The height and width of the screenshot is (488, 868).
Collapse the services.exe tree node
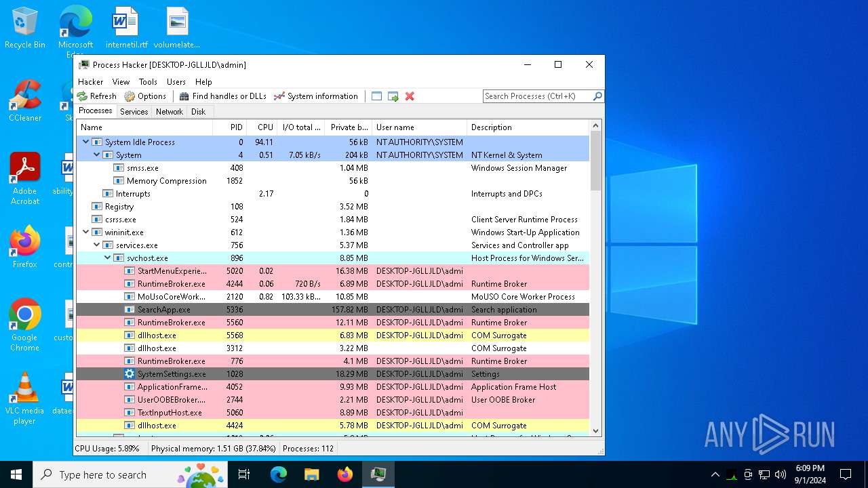tap(97, 245)
